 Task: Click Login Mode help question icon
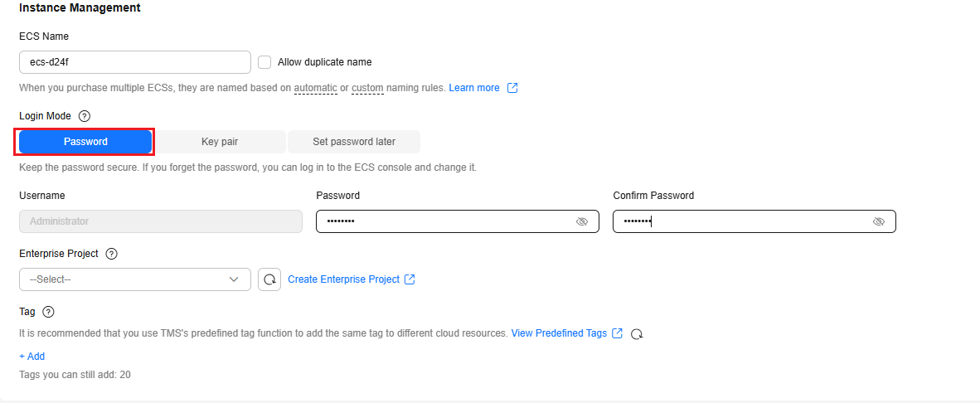coord(84,116)
